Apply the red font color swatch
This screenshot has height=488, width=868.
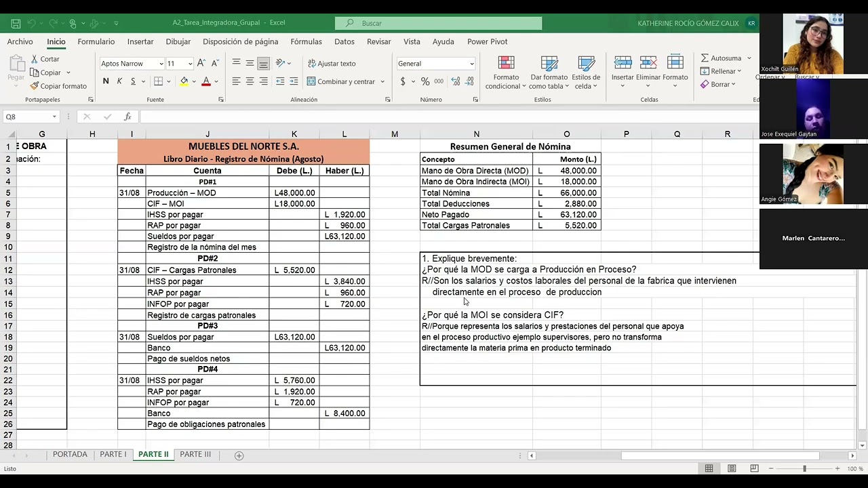click(x=206, y=81)
